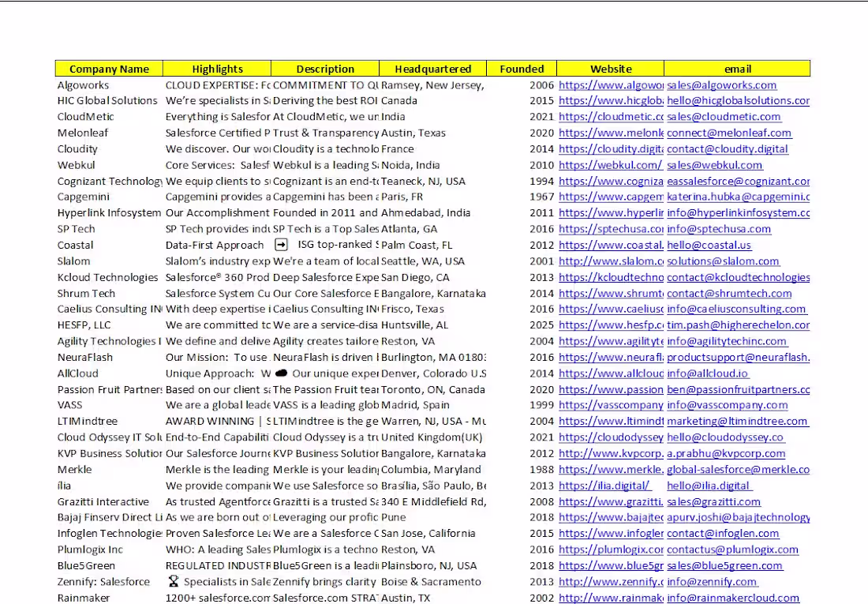Open hello@cloudodyssey.co email link
This screenshot has width=868, height=604.
(725, 437)
